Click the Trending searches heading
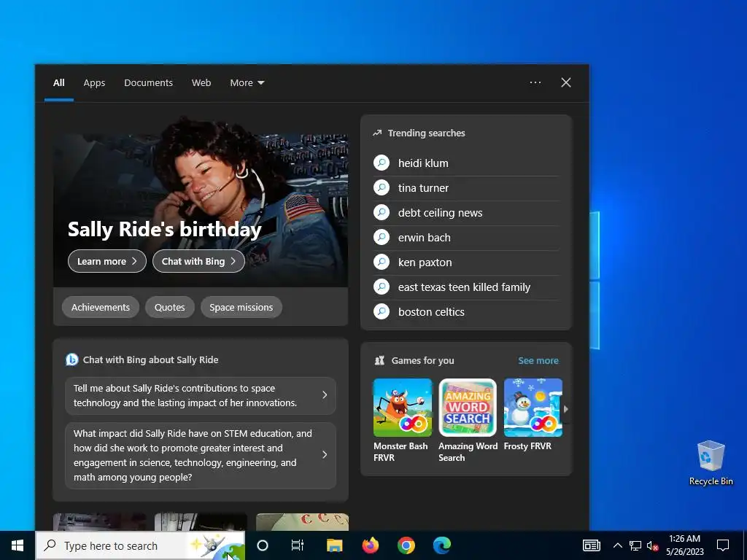747x560 pixels. 426,133
